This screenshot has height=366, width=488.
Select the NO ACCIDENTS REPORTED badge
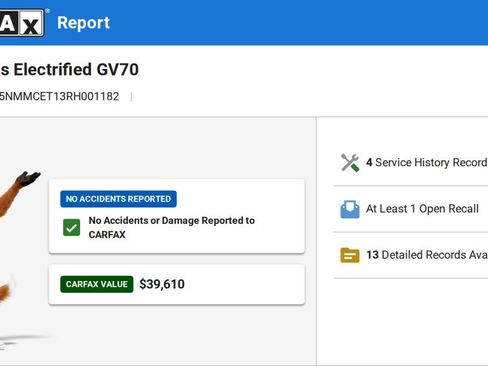point(118,199)
